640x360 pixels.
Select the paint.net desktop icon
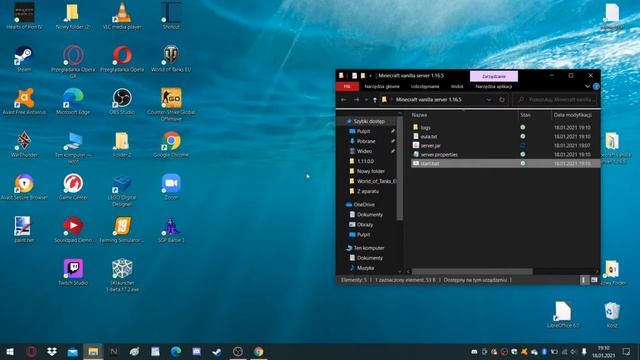[x=23, y=229]
